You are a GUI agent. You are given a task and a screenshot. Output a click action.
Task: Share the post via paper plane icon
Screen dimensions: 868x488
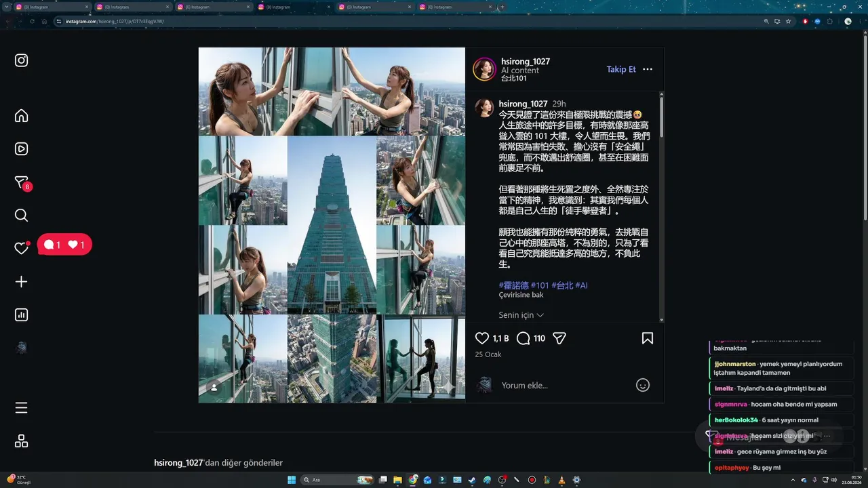[x=559, y=338]
